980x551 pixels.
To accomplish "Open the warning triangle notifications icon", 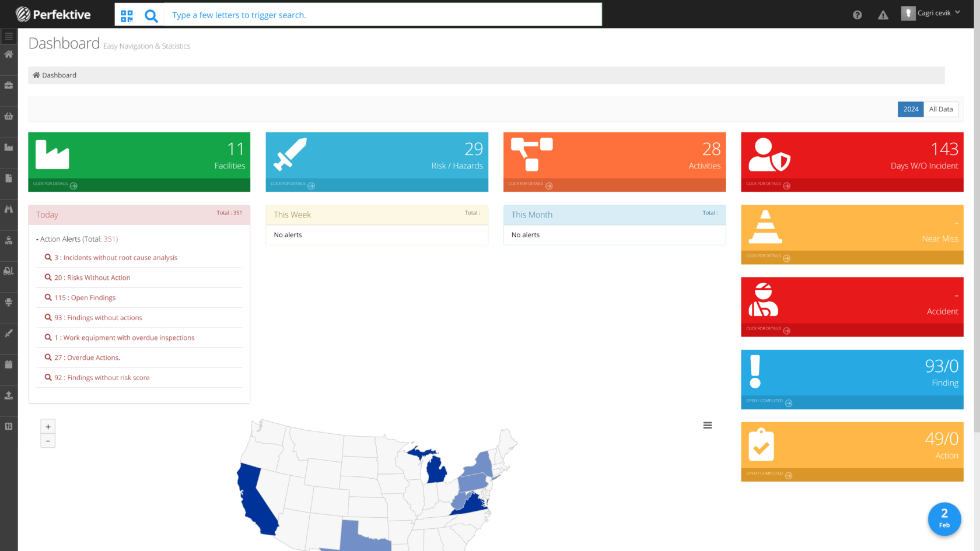I will pos(883,15).
